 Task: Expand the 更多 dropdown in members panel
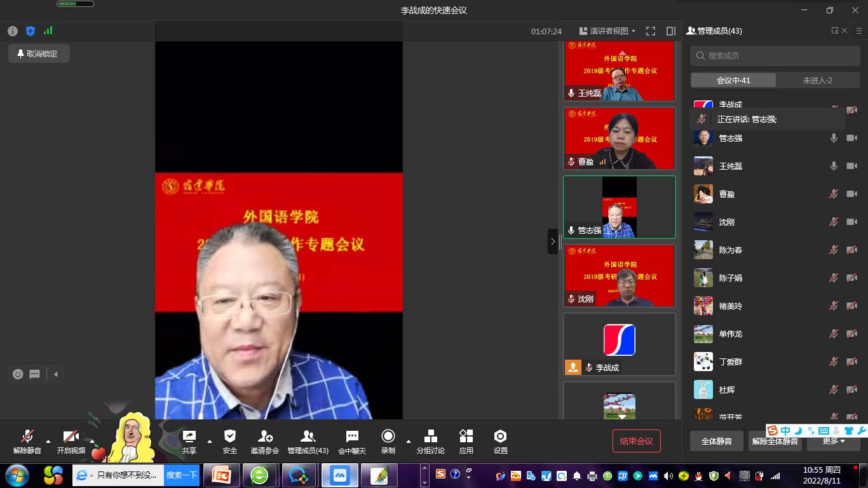(833, 441)
